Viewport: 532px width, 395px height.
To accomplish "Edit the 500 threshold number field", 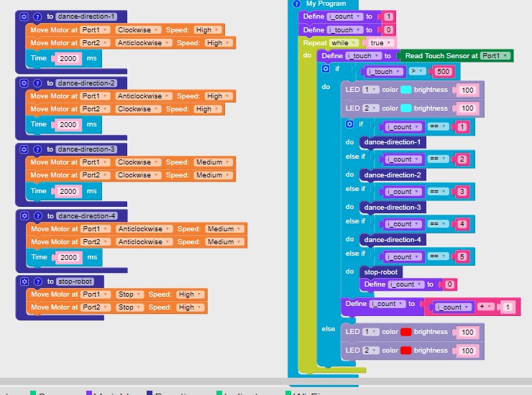I will coord(444,72).
